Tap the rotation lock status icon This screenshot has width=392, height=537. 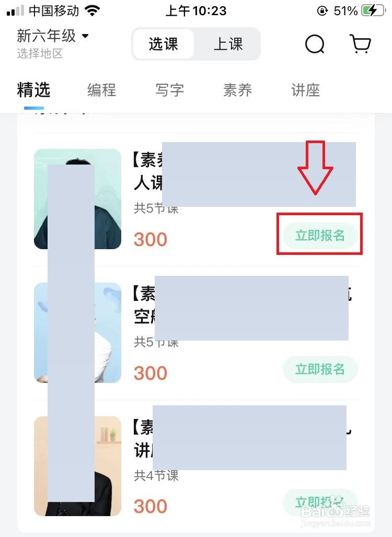coord(322,11)
